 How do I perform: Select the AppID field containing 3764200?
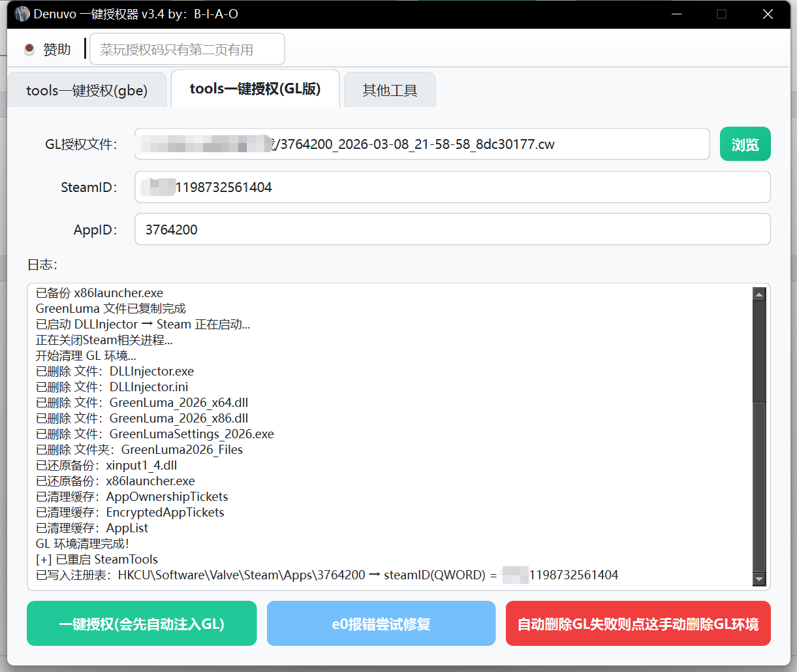point(452,230)
